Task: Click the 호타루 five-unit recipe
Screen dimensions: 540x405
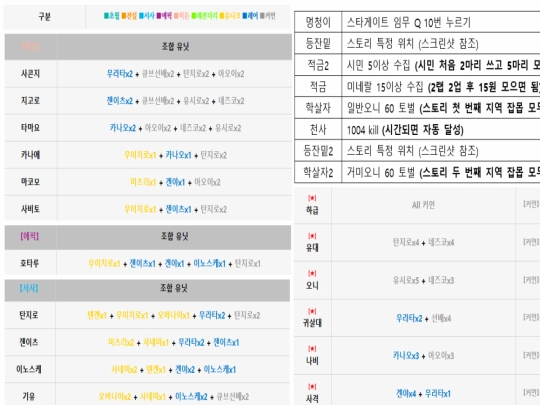Action: coord(175,263)
